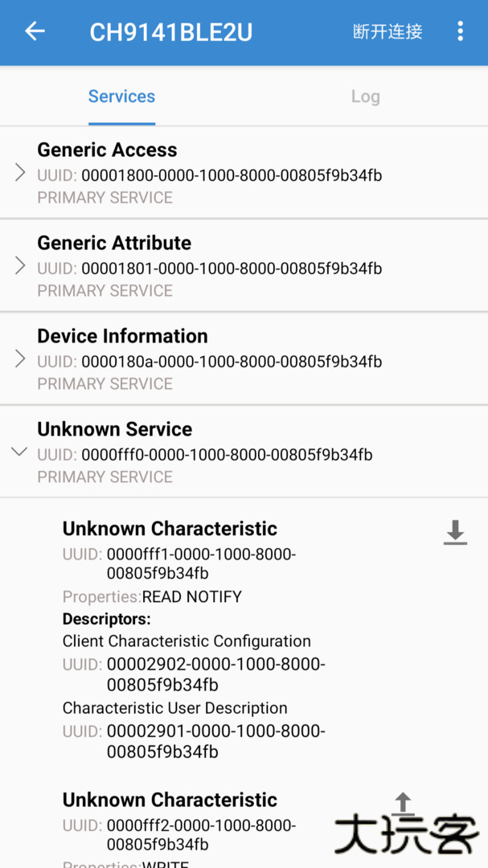Screen dimensions: 488x868
Task: Tap the Client Characteristic Configuration descriptor
Action: [x=187, y=641]
